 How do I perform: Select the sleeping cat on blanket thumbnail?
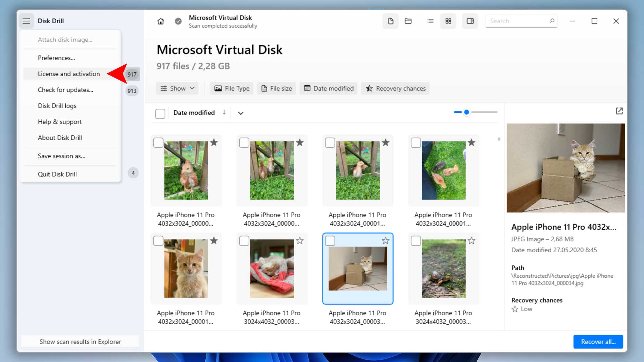(x=272, y=268)
